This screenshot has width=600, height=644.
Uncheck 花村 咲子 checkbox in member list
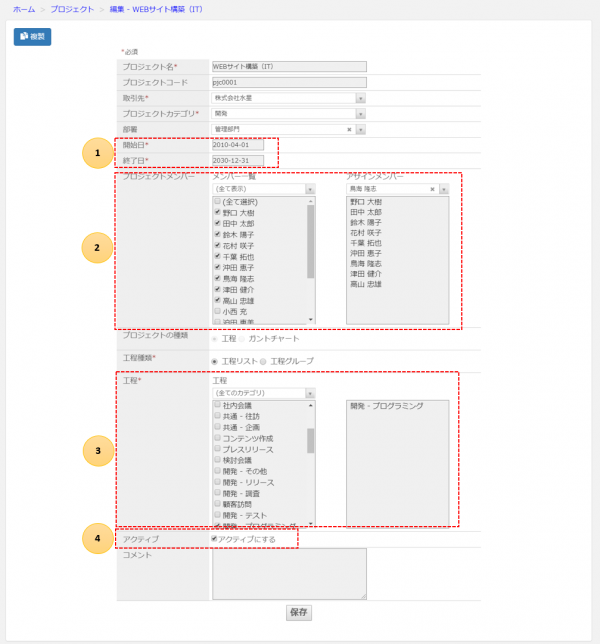(218, 245)
